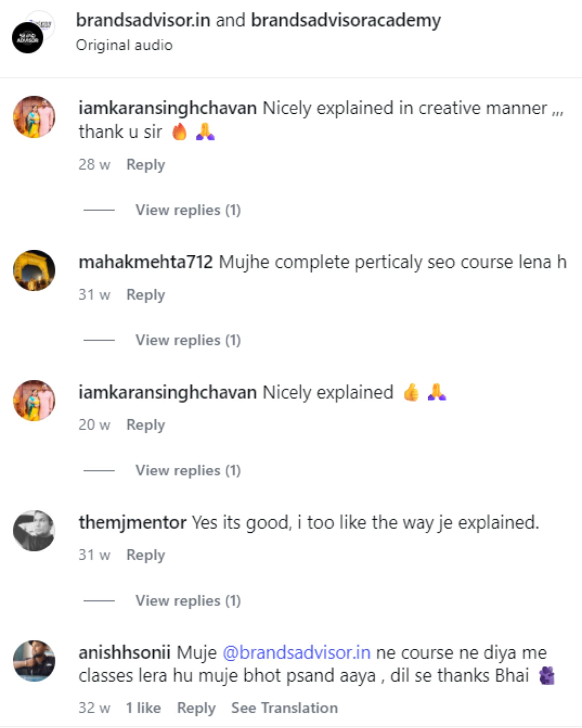The width and height of the screenshot is (582, 728).
Task: View the fire emoji in first comment
Action: click(180, 132)
